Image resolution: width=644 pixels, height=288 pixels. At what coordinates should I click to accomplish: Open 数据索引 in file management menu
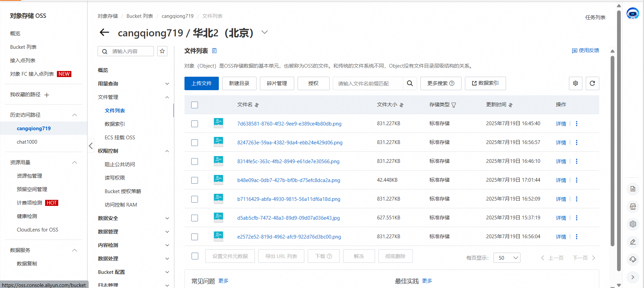coord(115,124)
